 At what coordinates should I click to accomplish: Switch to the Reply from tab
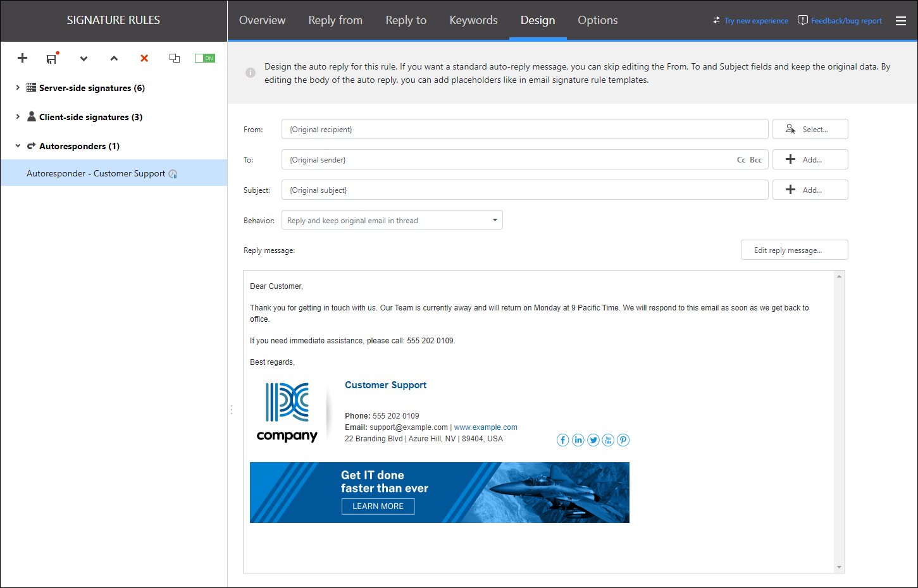[x=335, y=20]
